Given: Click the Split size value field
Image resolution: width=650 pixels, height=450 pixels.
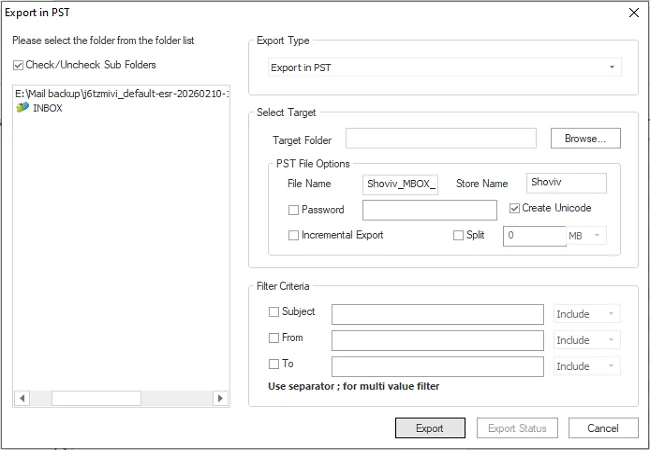Looking at the screenshot, I should click(x=535, y=236).
